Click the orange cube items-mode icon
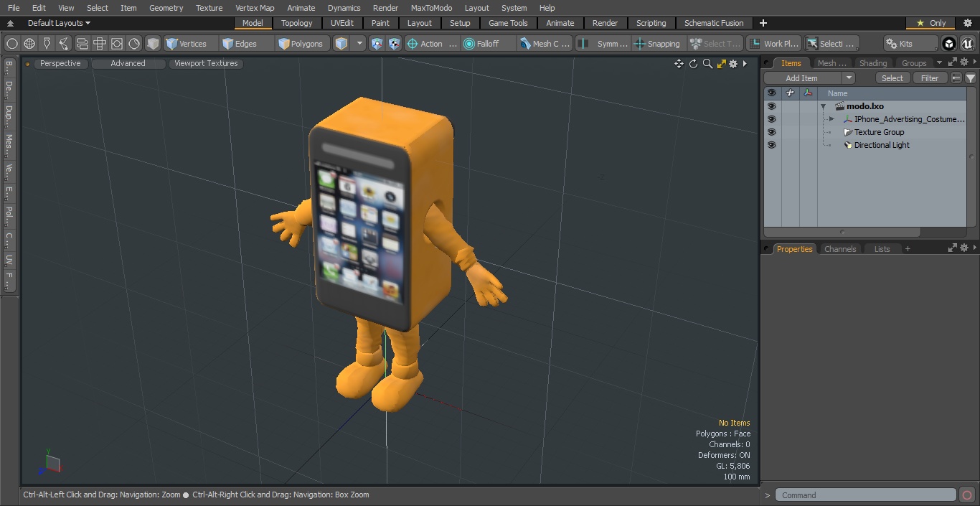 point(341,44)
